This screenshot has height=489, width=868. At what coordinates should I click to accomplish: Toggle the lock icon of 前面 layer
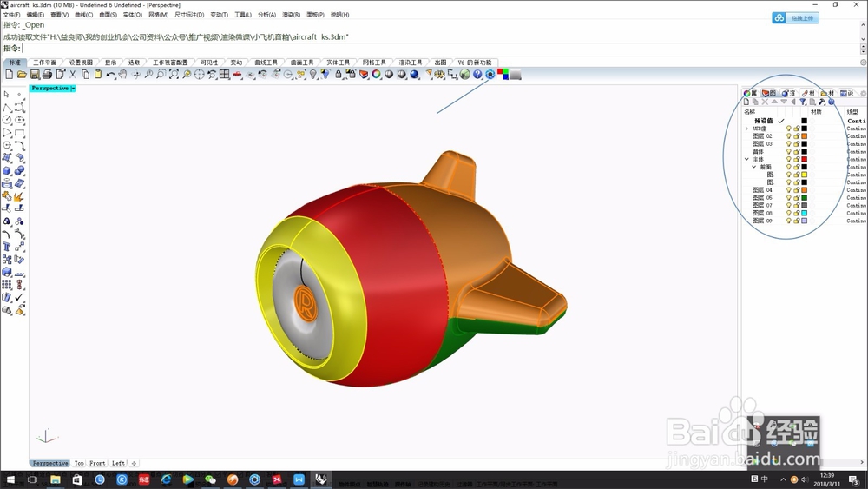coord(797,167)
